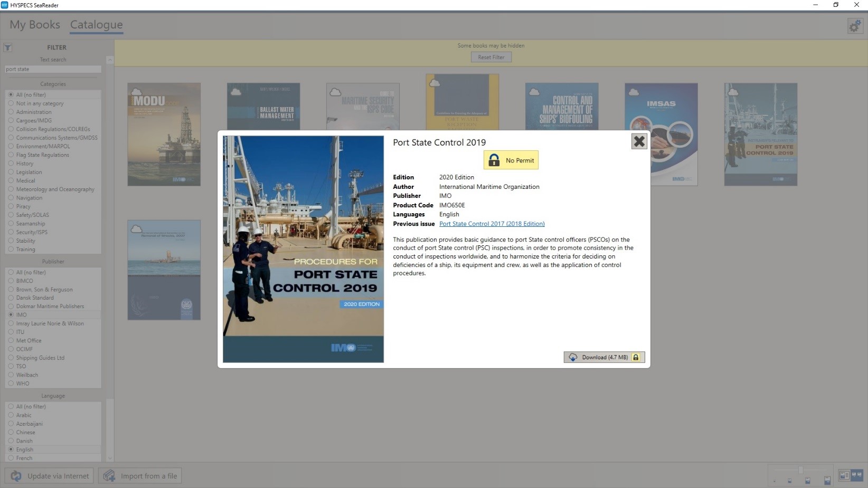The width and height of the screenshot is (868, 488).
Task: Click the cloud icon on Ships' Biofouling book
Action: click(534, 92)
